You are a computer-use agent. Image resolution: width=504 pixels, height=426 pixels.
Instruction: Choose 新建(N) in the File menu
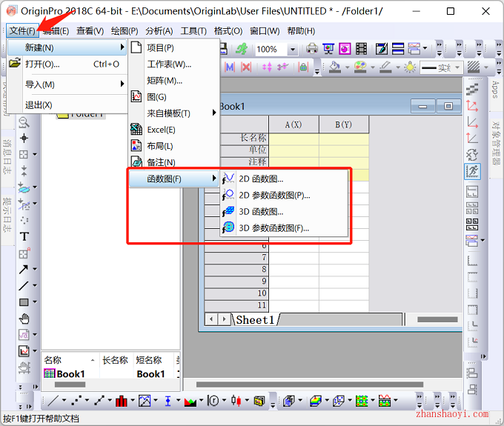(x=67, y=47)
